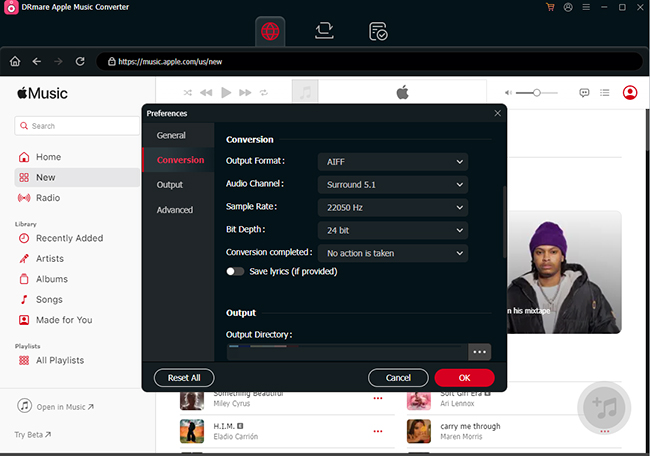
Task: Open the lyrics speech bubble icon
Action: [x=584, y=92]
